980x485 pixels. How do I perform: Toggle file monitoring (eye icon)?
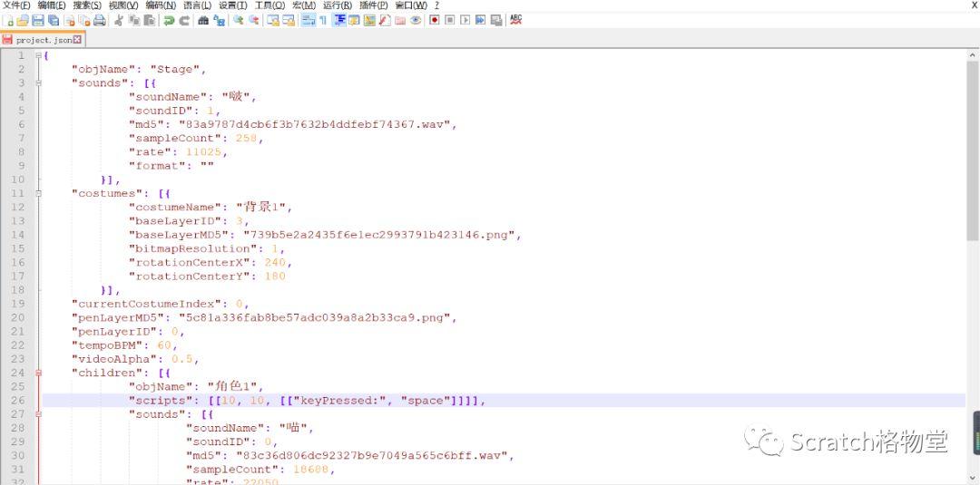point(414,20)
